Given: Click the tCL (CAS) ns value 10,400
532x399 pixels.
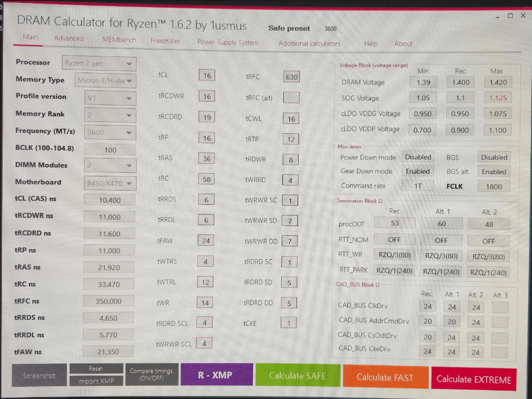Looking at the screenshot, I should (x=109, y=200).
